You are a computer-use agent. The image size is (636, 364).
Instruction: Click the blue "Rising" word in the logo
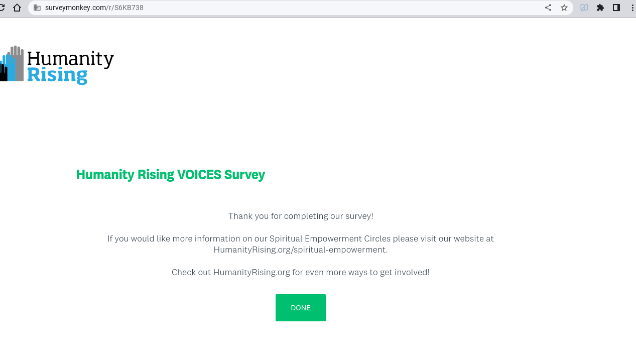point(57,75)
